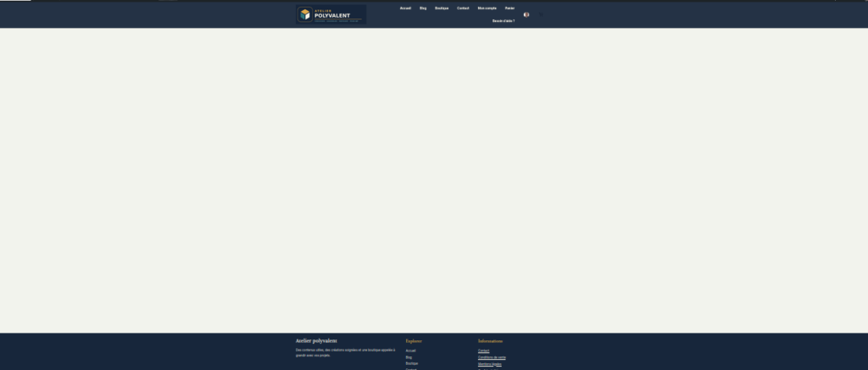The image size is (868, 370).
Task: Click the Informations footer heading
Action: [491, 341]
